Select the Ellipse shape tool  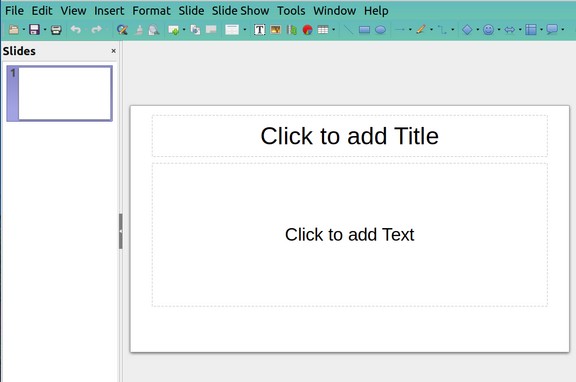(x=380, y=30)
